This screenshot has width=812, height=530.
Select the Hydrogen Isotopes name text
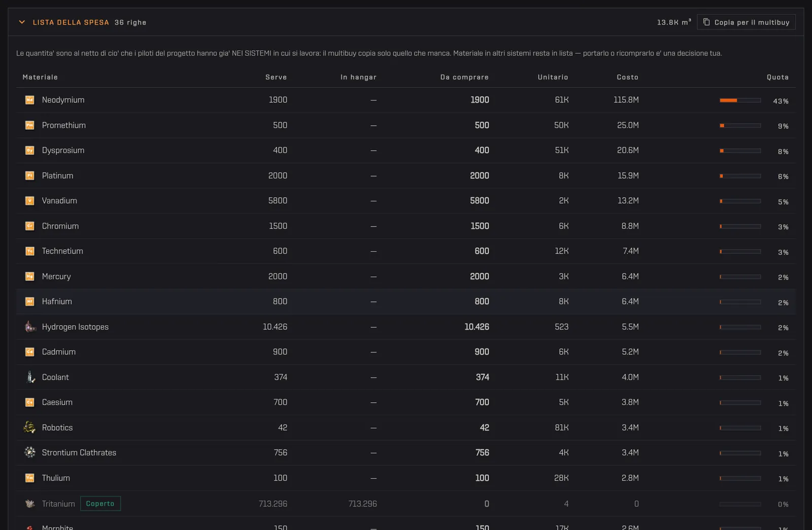point(75,327)
